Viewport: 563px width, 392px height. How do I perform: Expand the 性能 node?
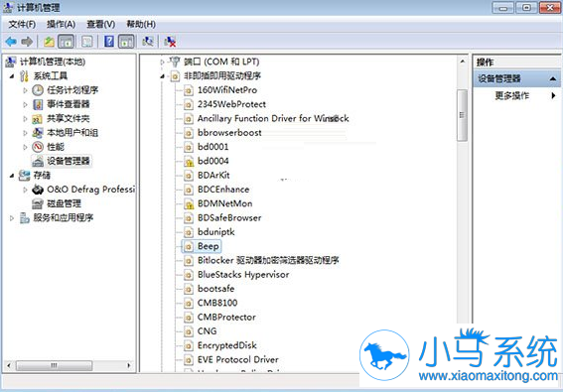pyautogui.click(x=25, y=147)
